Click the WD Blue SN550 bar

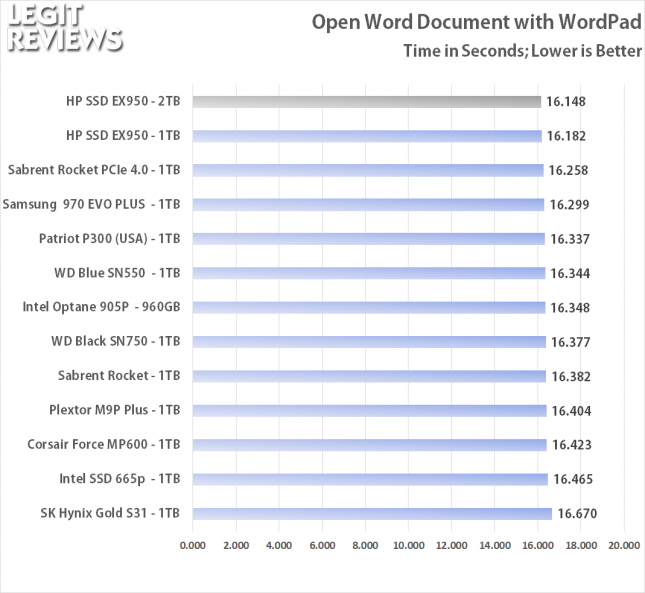tap(369, 273)
